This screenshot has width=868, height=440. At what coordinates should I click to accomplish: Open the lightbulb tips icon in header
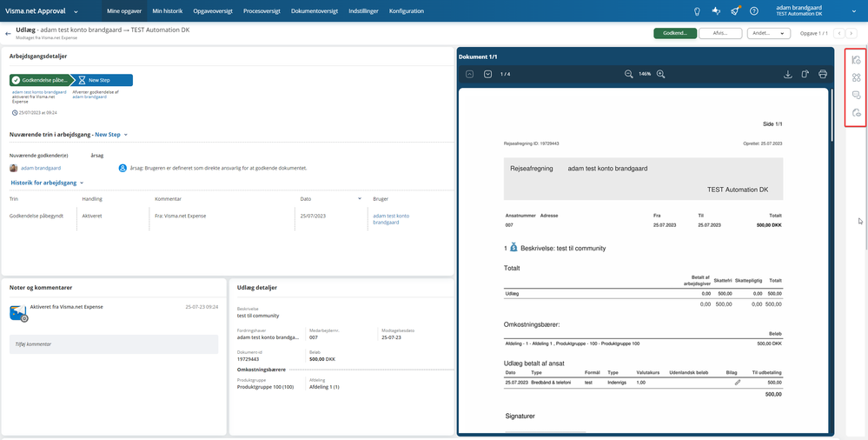click(x=698, y=11)
